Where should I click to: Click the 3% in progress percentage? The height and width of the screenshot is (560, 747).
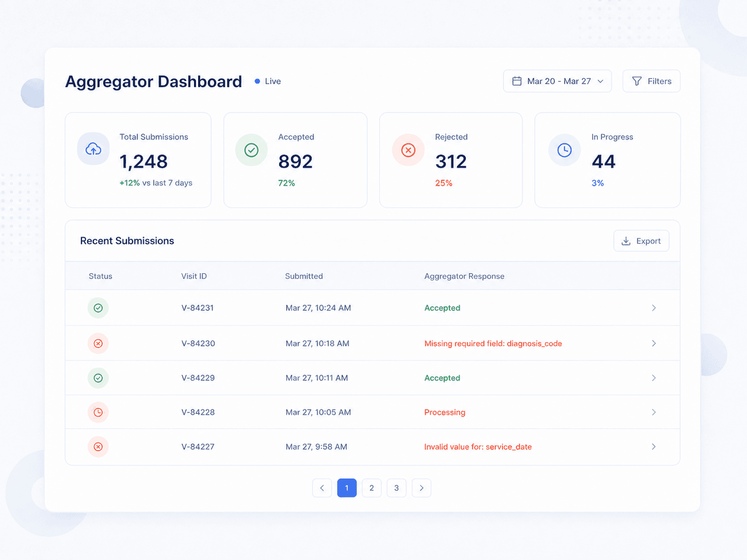click(x=597, y=183)
